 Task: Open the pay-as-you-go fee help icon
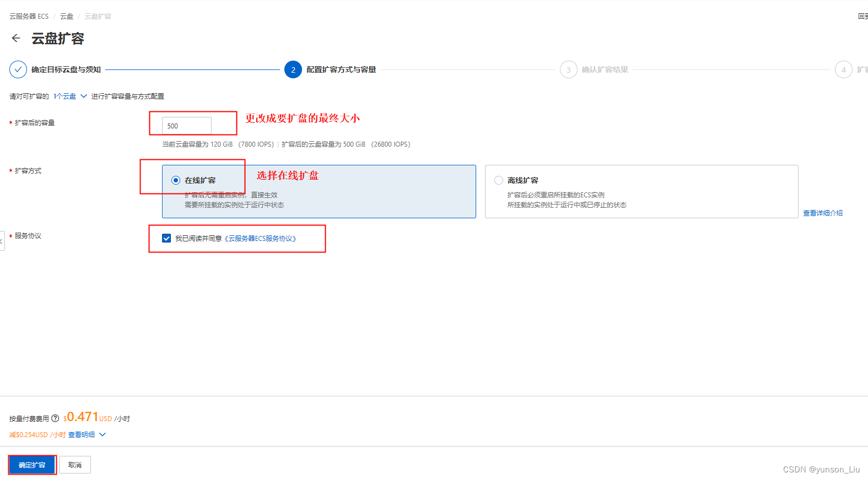tap(55, 418)
